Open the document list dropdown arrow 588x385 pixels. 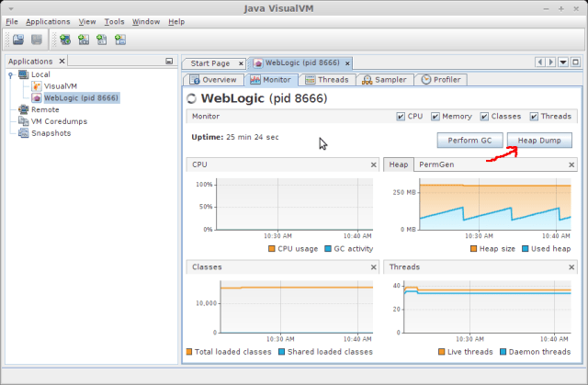tap(562, 62)
